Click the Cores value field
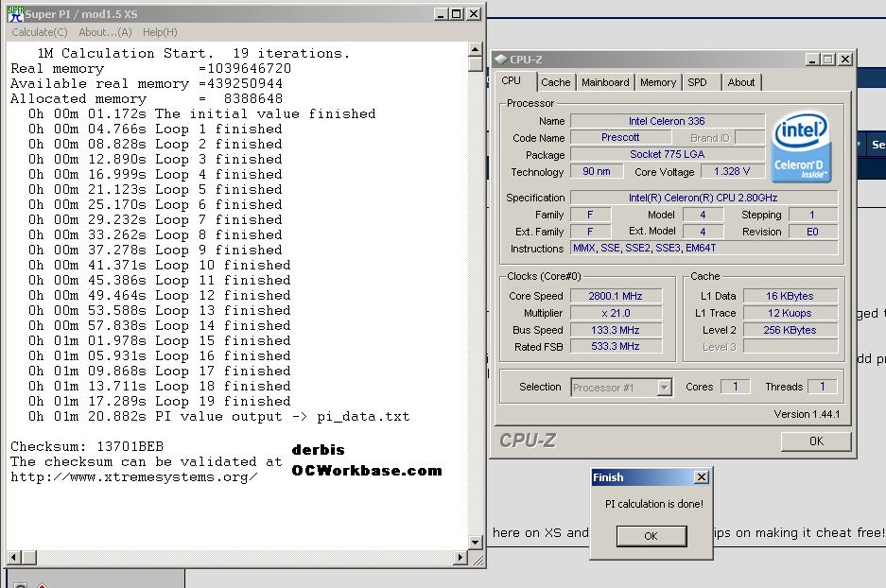The image size is (886, 588). (x=735, y=387)
